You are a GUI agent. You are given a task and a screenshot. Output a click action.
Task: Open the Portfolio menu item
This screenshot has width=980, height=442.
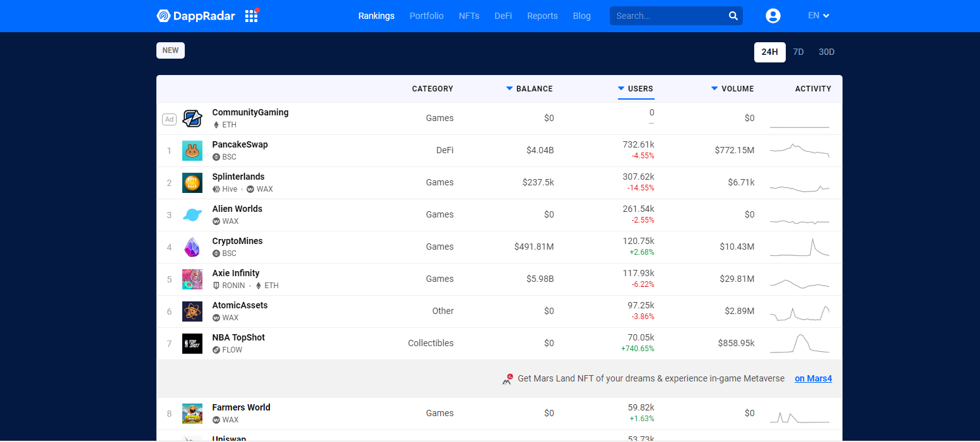pos(426,16)
